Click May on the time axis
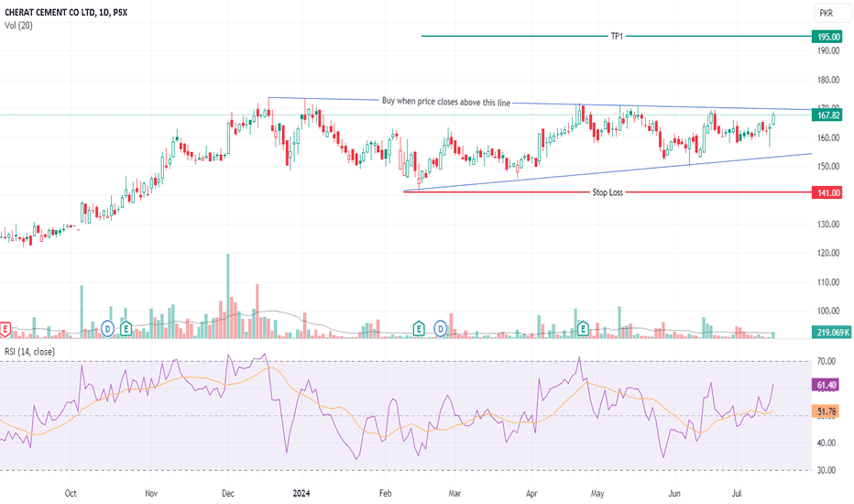 tap(597, 493)
